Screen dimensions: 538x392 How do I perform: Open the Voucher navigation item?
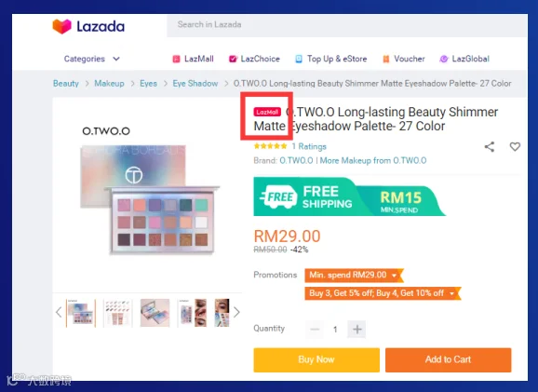[x=404, y=59]
